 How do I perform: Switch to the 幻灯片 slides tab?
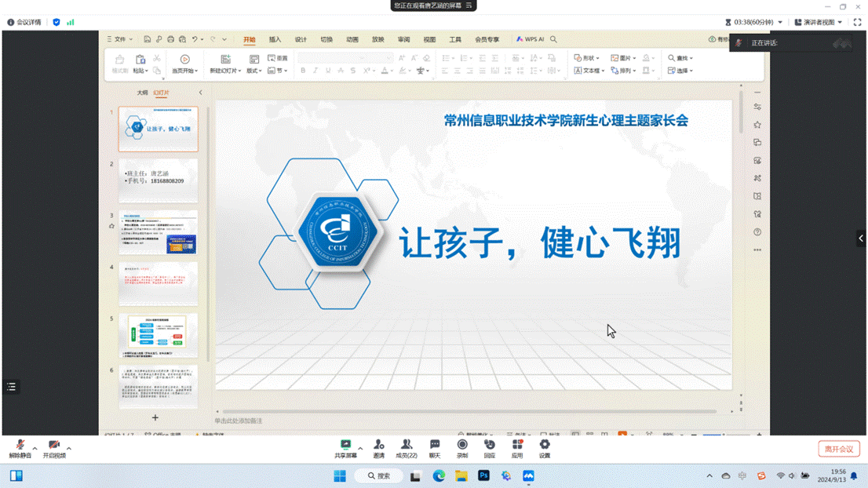(161, 93)
